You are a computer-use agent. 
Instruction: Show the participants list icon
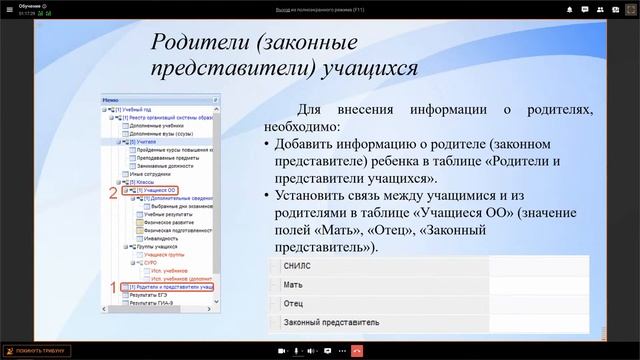(x=600, y=9)
